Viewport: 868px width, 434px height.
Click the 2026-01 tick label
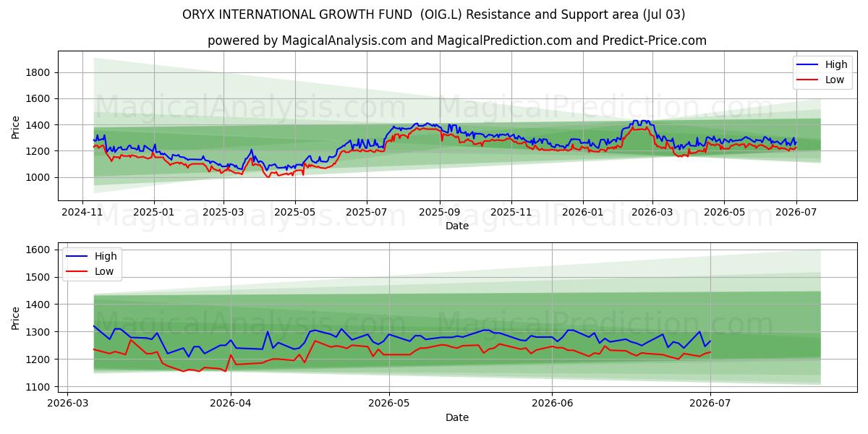pos(582,212)
